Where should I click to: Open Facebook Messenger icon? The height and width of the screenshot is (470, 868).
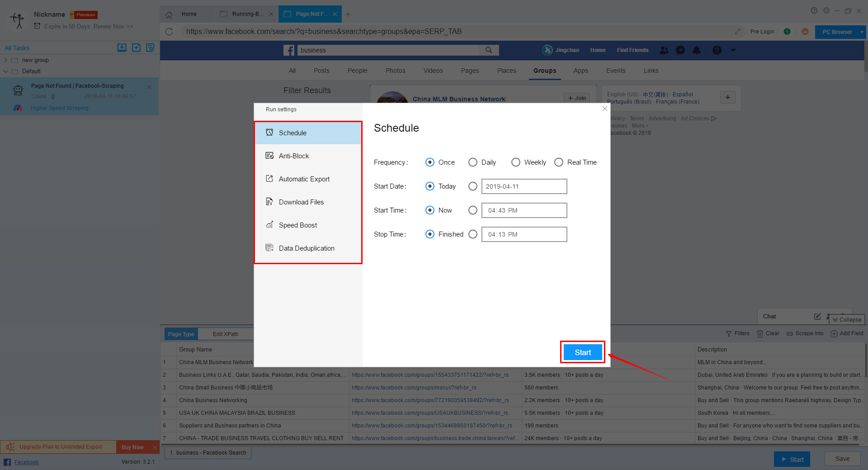click(x=680, y=50)
